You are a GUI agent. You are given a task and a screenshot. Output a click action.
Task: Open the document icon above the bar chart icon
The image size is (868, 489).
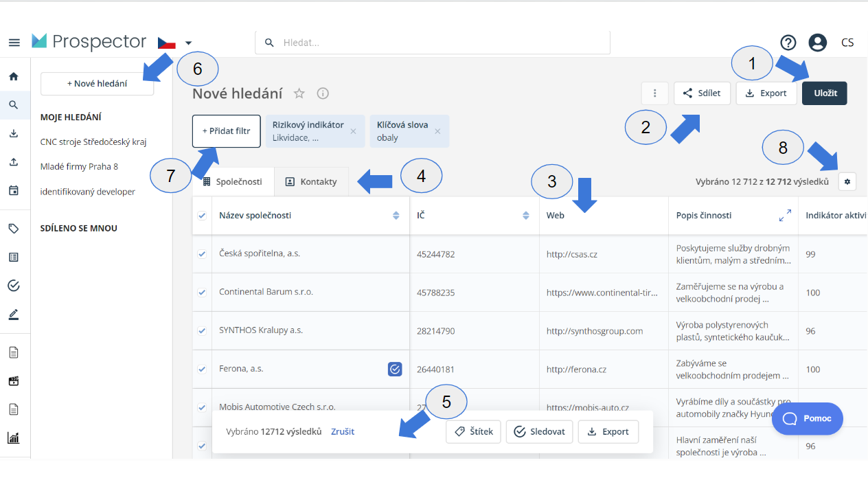click(14, 409)
